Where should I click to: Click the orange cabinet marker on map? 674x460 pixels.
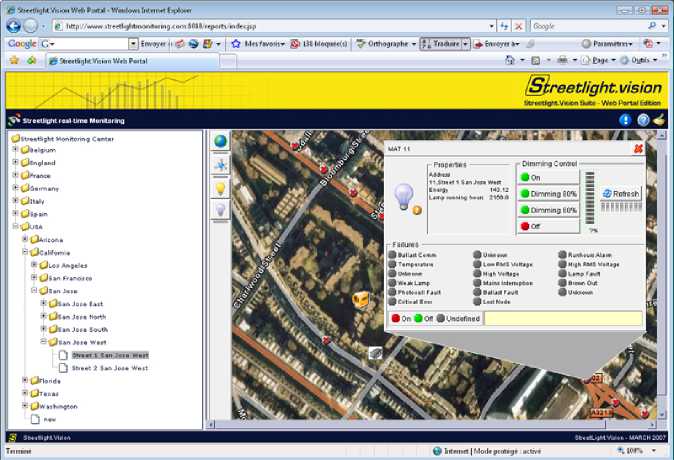[362, 299]
